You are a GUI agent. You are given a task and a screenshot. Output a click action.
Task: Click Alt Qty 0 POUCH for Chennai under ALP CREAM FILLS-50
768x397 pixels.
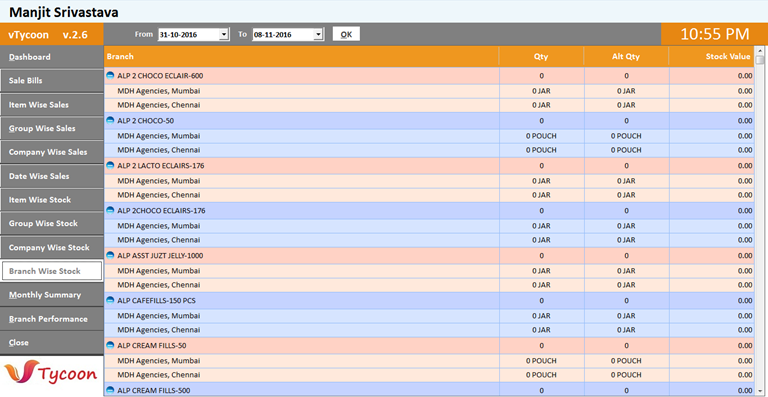point(626,375)
